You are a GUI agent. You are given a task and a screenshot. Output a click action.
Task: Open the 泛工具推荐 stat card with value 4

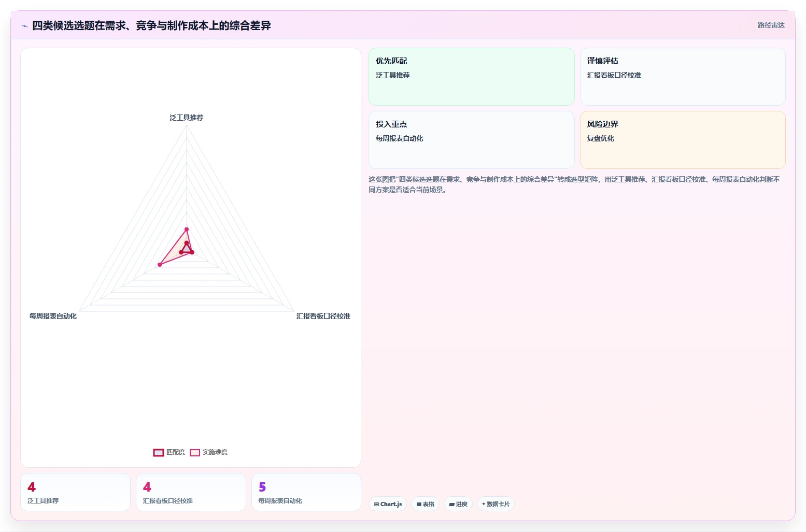coord(75,492)
